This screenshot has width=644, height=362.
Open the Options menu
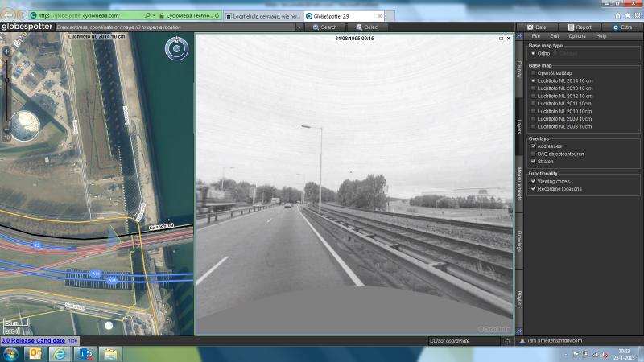[x=577, y=36]
